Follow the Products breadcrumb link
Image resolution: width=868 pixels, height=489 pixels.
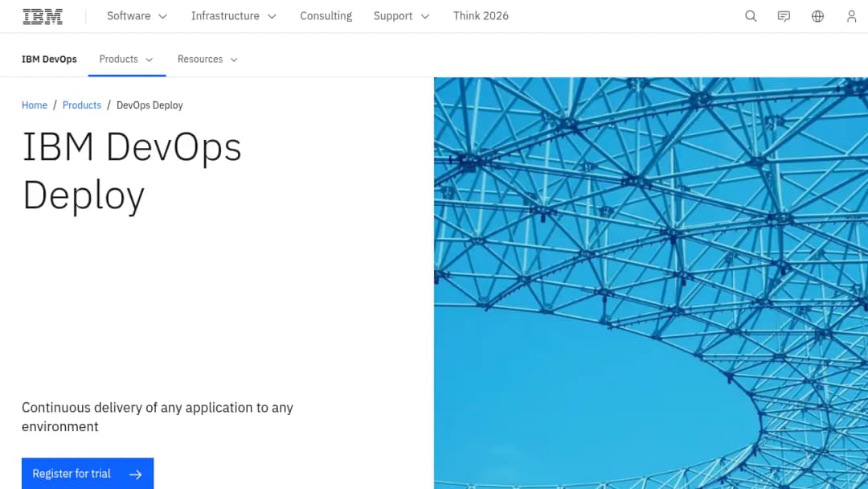82,105
